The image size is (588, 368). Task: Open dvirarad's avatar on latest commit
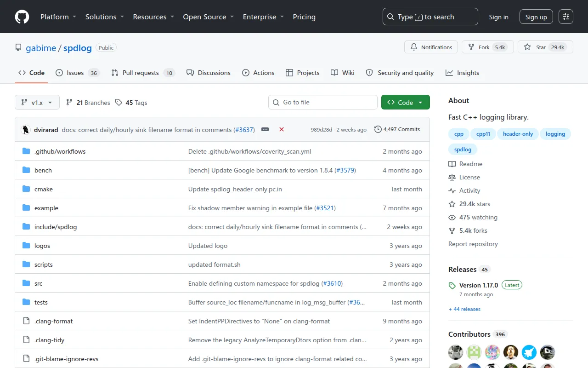coord(26,130)
